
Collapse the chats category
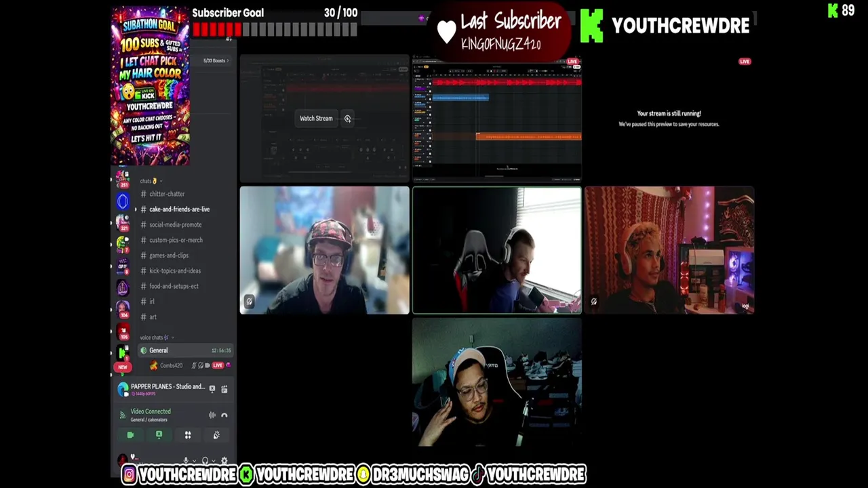149,181
